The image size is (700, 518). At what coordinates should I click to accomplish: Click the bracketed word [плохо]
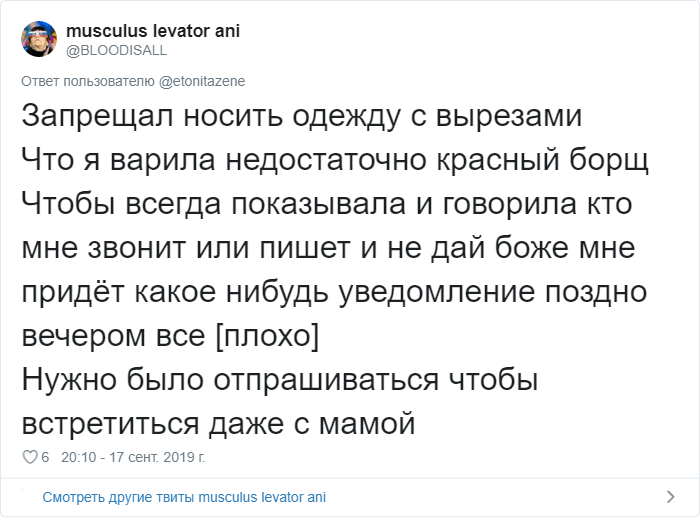coord(267,336)
